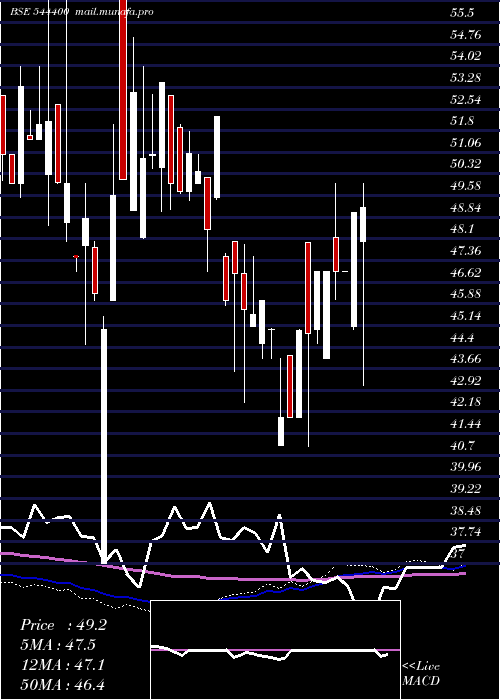Click the tallest red candlestick body

123,90
